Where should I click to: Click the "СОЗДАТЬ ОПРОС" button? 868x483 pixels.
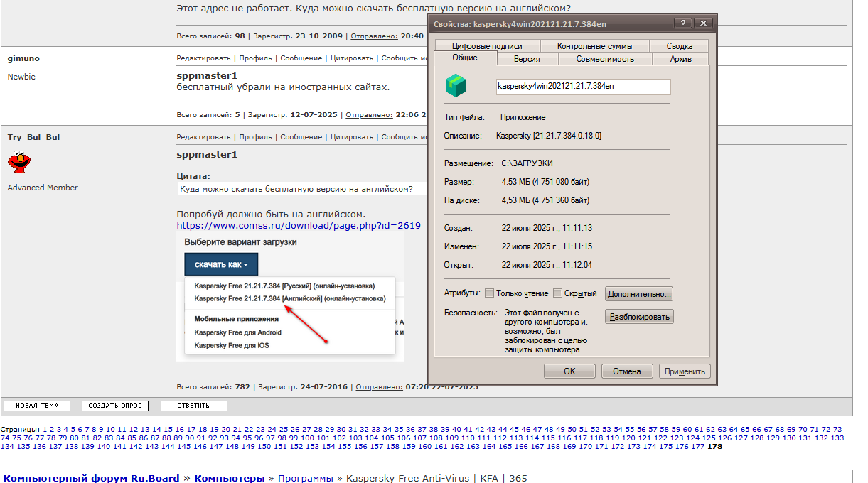click(115, 406)
